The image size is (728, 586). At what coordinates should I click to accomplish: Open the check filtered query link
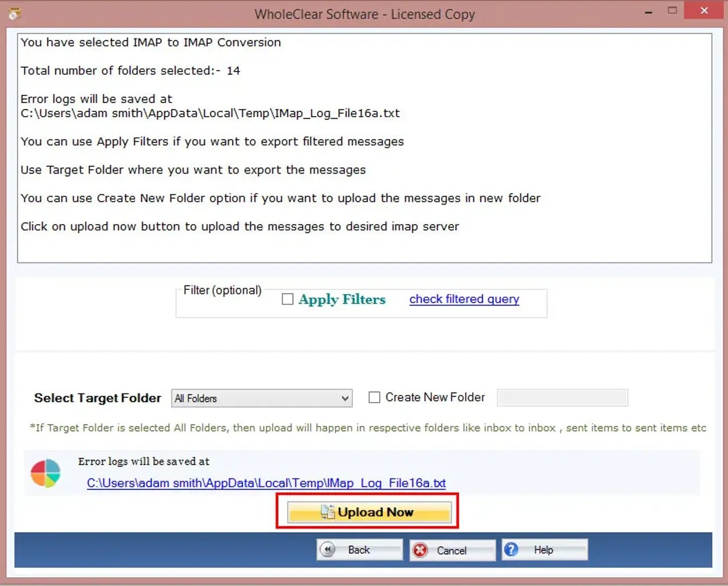464,299
